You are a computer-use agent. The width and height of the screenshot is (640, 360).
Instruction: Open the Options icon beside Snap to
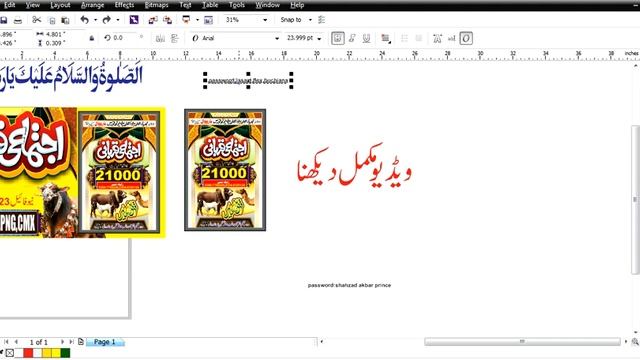pyautogui.click(x=322, y=20)
